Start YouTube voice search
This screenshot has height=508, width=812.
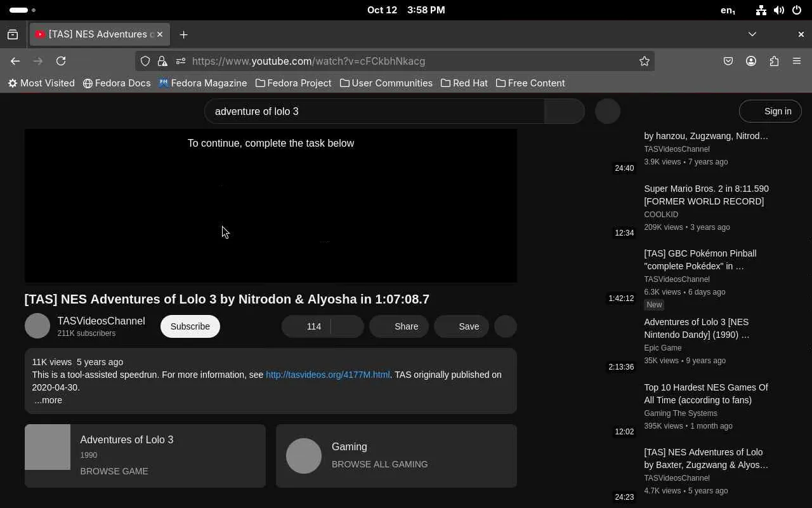(608, 111)
